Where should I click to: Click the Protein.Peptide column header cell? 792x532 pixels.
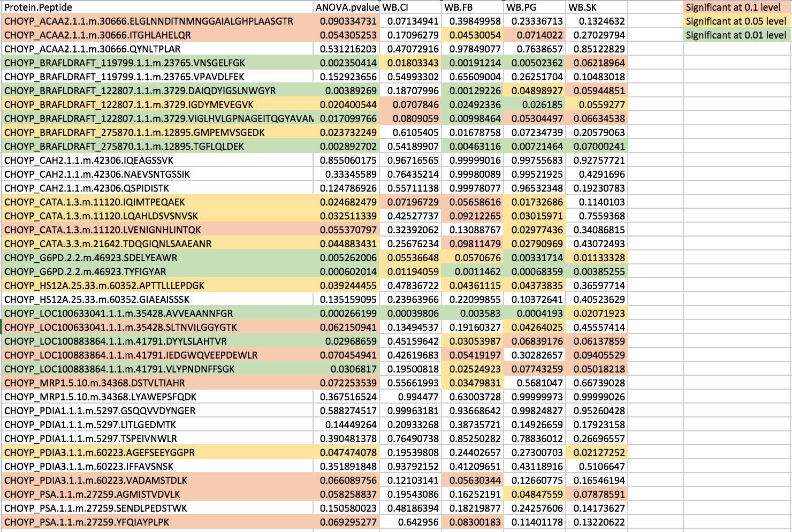(158, 7)
